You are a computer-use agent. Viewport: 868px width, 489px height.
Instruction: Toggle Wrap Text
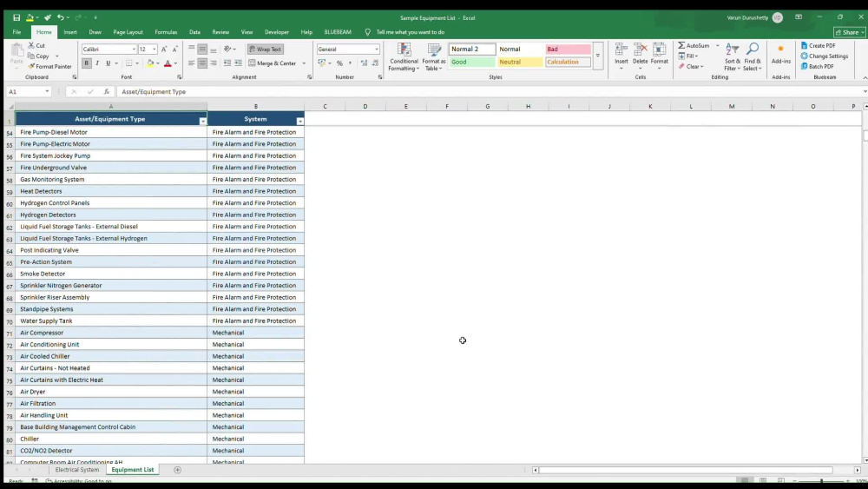[265, 50]
